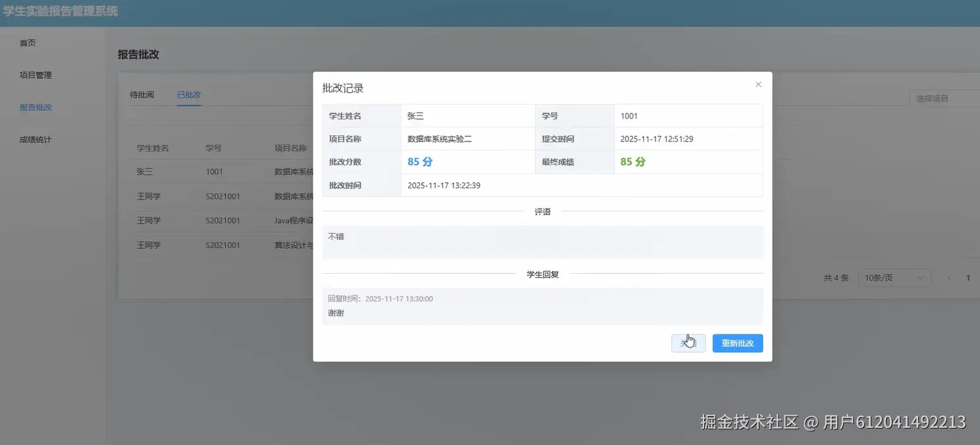
Task: Click the student reply 谢谢 area
Action: pos(336,313)
